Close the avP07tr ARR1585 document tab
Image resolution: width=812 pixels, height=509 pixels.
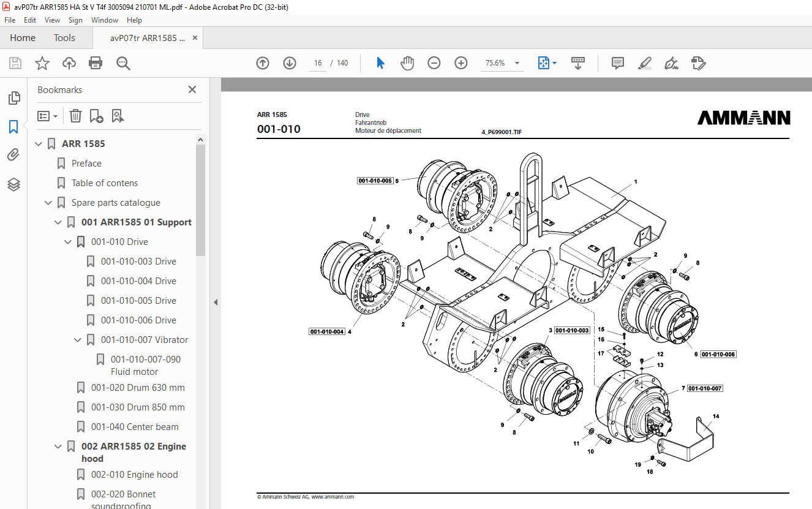point(195,38)
